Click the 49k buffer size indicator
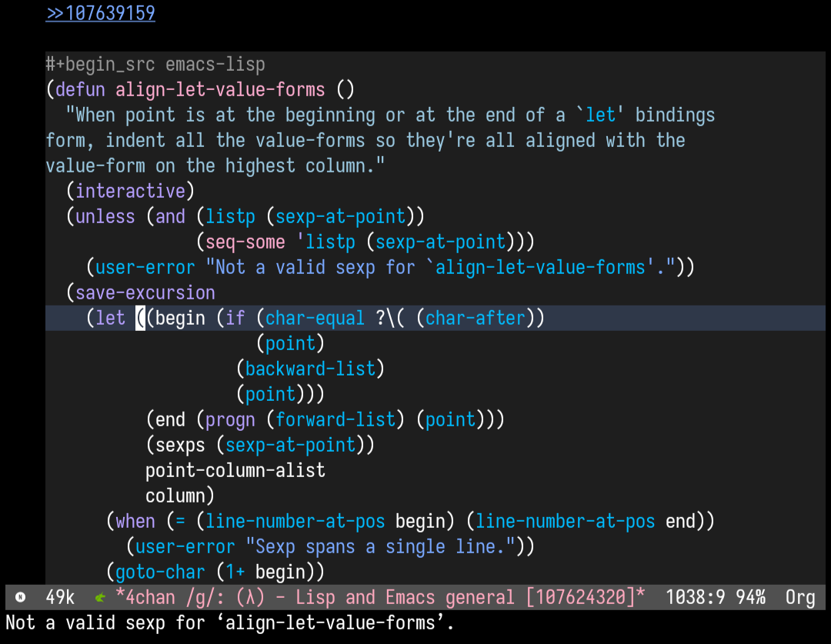This screenshot has width=831, height=644. 60,597
